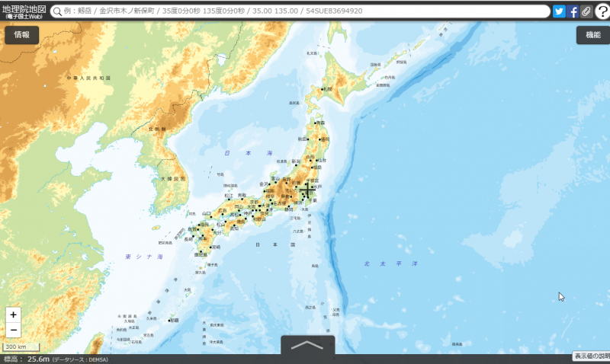This screenshot has width=610, height=364.
Task: Click the 表示値の説明 link
Action: coord(590,356)
